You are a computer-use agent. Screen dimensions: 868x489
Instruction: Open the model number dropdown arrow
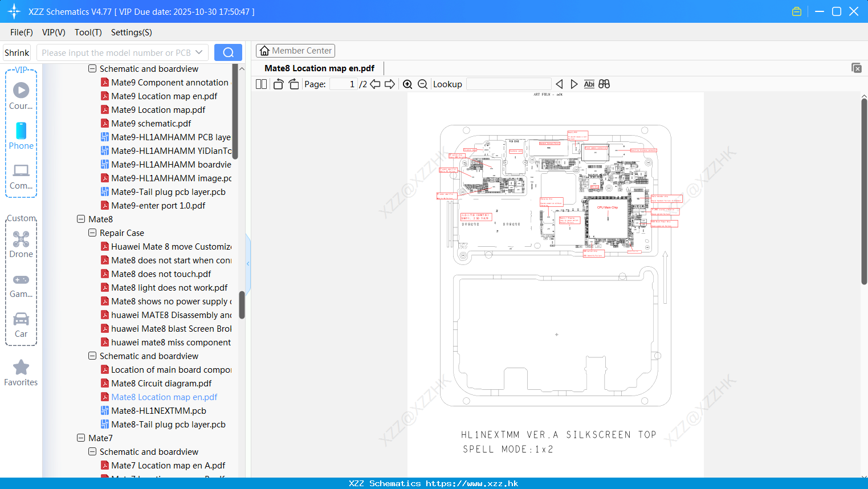click(x=199, y=52)
